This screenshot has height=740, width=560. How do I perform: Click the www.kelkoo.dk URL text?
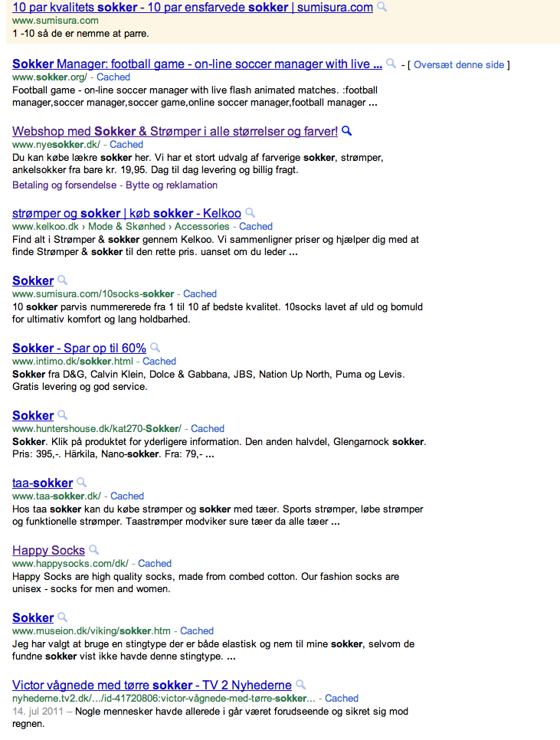click(x=45, y=227)
